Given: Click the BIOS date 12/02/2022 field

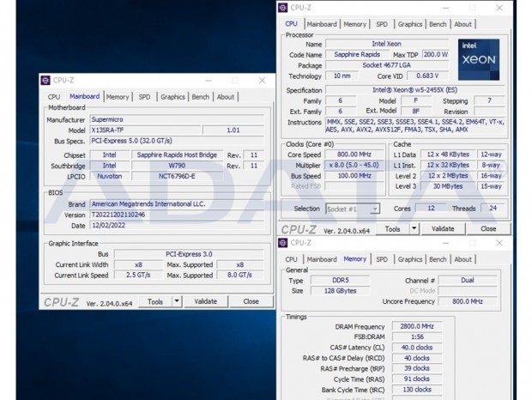Looking at the screenshot, I should click(x=177, y=225).
